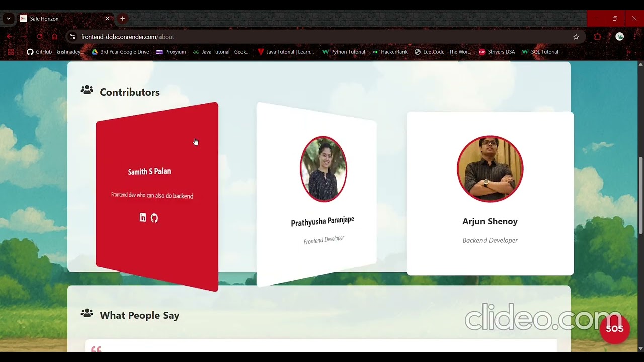This screenshot has width=644, height=362.
Task: Click the What People Say heading
Action: (x=139, y=315)
